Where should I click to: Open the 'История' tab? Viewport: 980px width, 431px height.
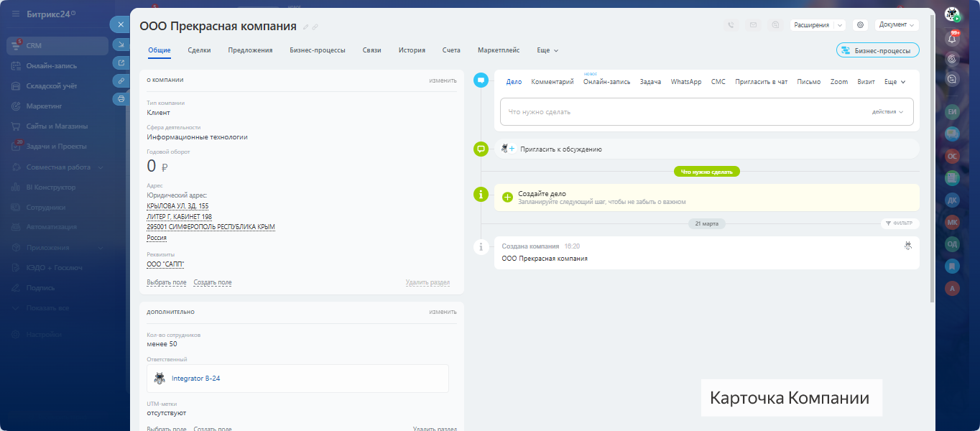coord(412,50)
